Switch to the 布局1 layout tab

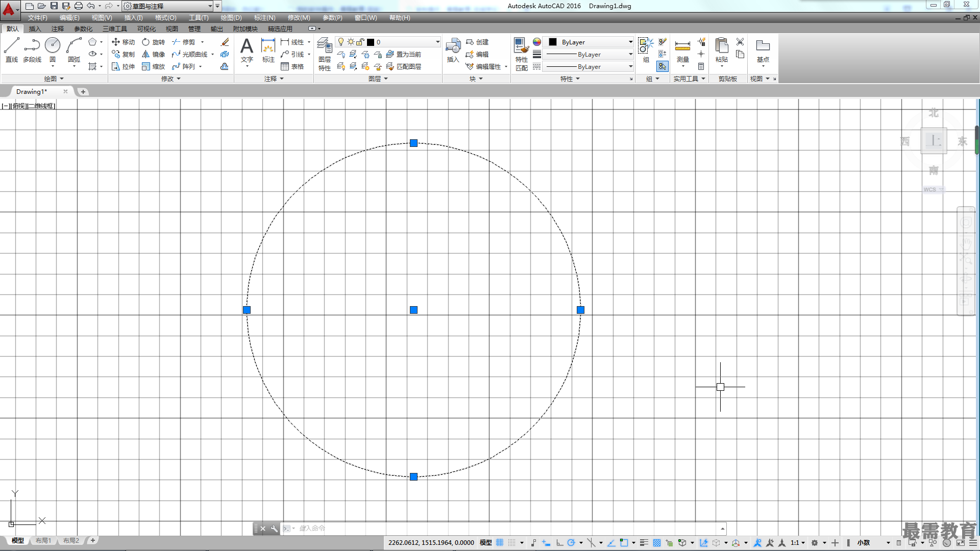click(43, 541)
